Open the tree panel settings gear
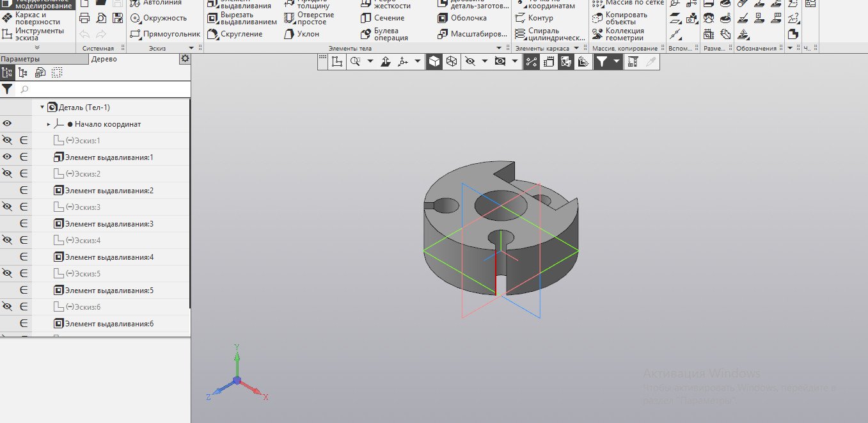This screenshot has height=423, width=868. click(x=185, y=59)
